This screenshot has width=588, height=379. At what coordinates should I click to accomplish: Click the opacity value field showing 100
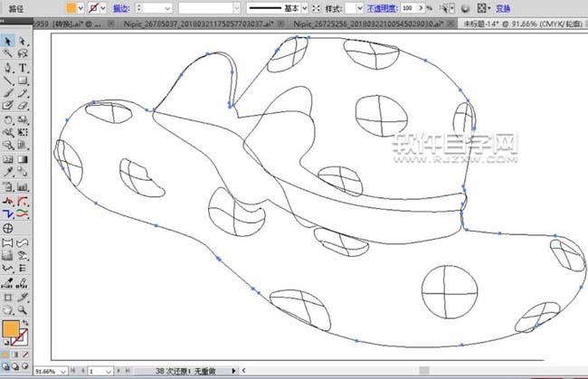tap(410, 7)
